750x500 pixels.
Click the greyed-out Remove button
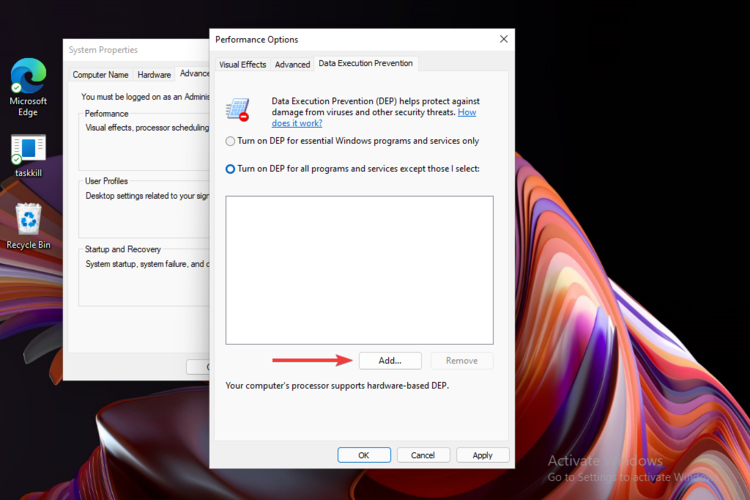point(461,360)
